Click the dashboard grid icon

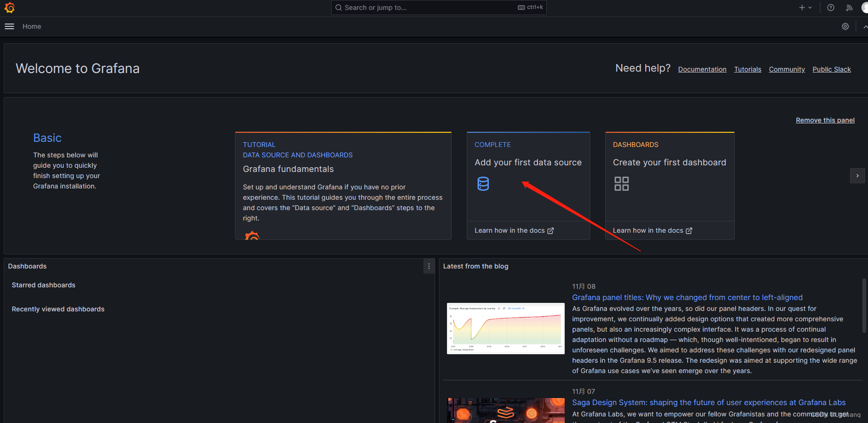point(622,184)
